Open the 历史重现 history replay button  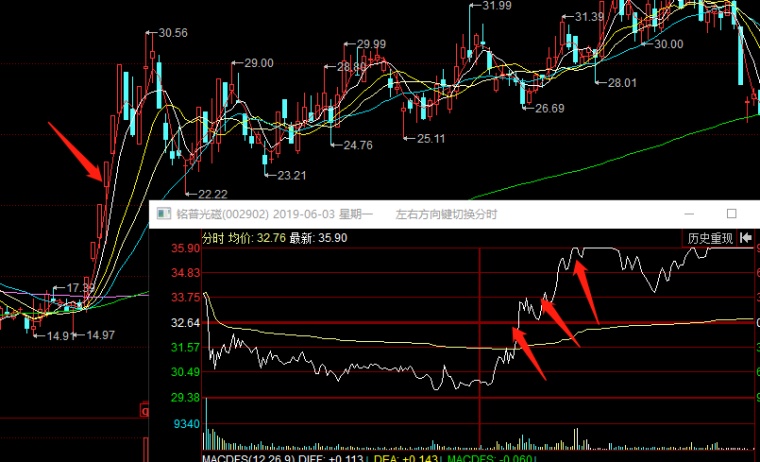pos(710,238)
